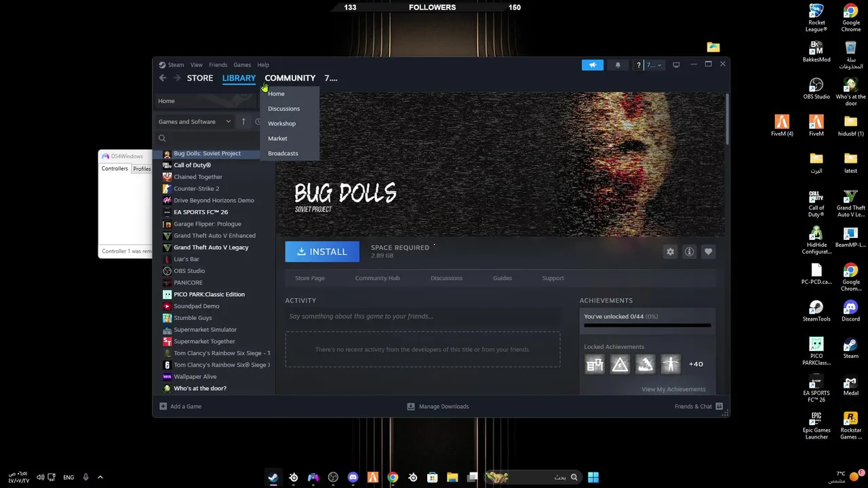This screenshot has width=868, height=488.
Task: Click the library sort ascending arrow
Action: [243, 121]
